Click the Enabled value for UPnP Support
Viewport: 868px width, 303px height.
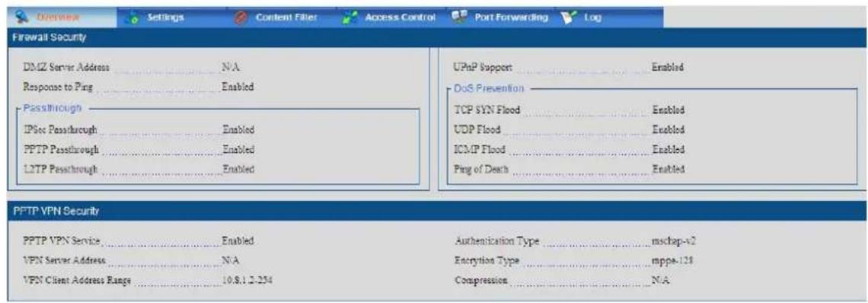click(669, 68)
